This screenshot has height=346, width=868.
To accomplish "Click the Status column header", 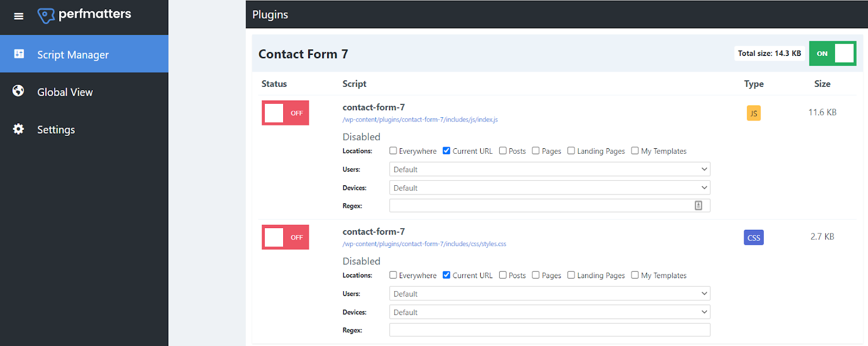I will tap(274, 84).
